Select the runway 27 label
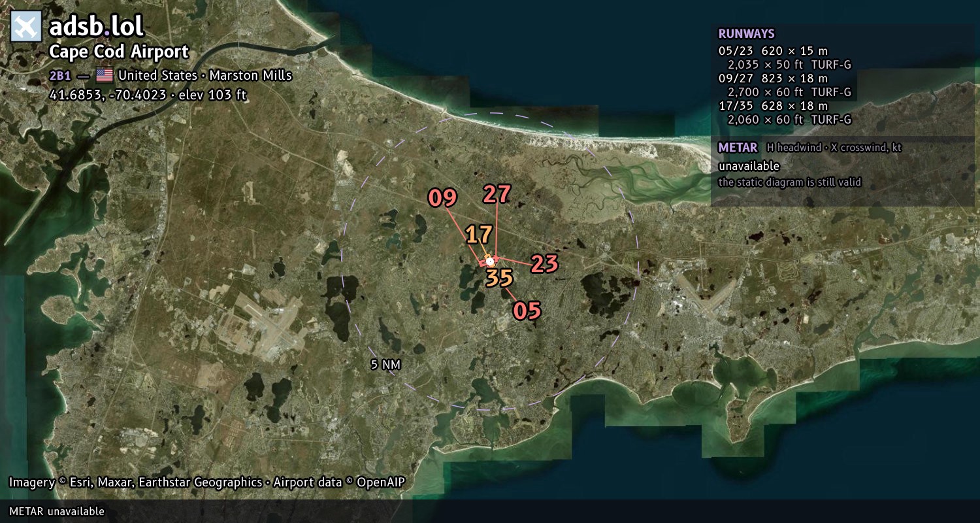The height and width of the screenshot is (523, 980). coord(497,194)
